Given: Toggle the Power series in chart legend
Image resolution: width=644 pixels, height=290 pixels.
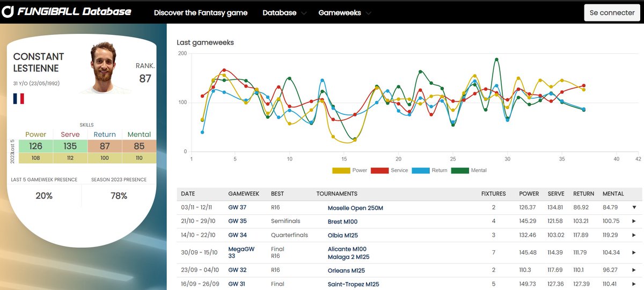Looking at the screenshot, I should 349,170.
